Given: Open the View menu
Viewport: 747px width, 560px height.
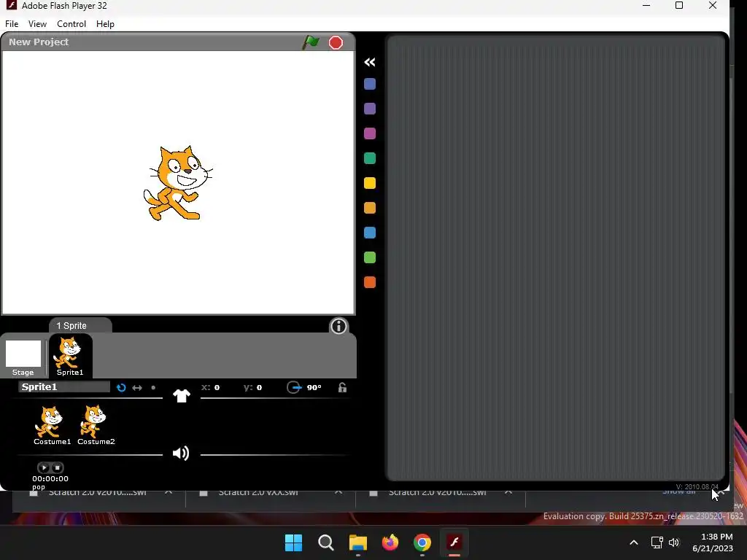Looking at the screenshot, I should point(37,24).
